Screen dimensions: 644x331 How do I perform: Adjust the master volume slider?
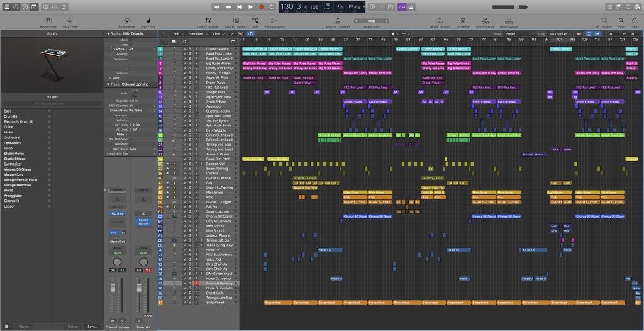[510, 7]
